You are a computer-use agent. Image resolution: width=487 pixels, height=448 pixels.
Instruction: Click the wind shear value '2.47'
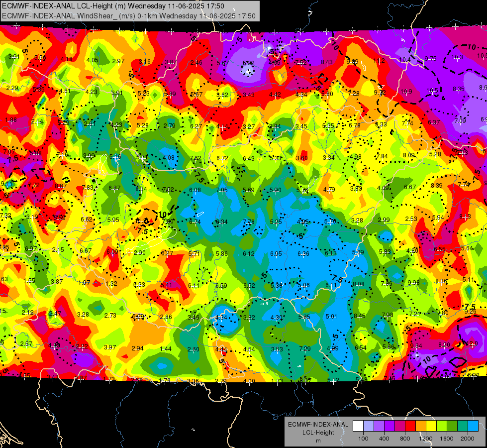pyautogui.click(x=55, y=314)
